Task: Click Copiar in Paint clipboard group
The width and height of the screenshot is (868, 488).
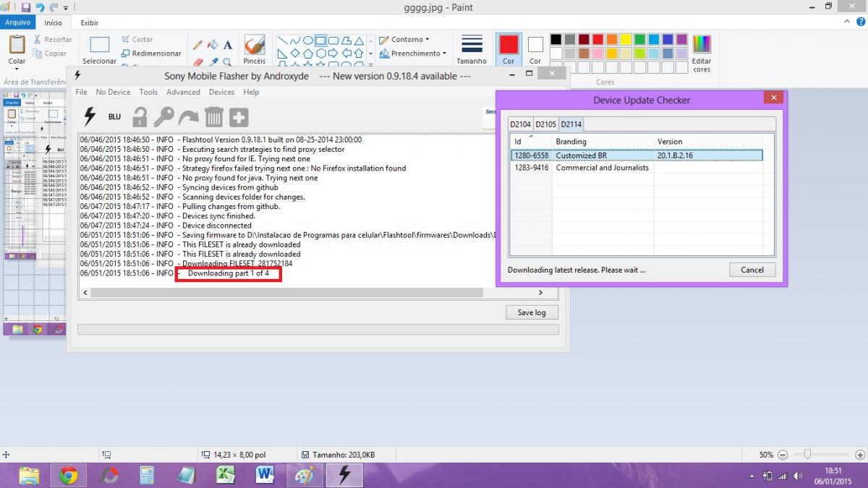Action: 50,53
